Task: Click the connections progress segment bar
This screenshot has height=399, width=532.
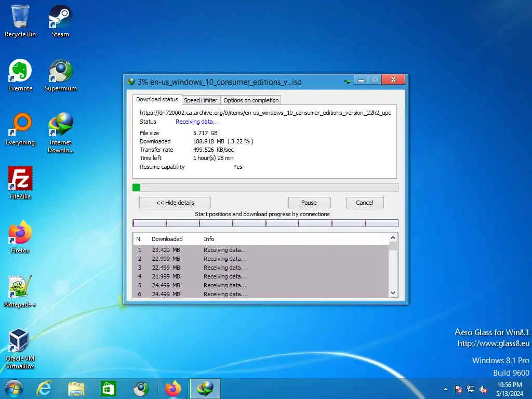Action: (x=265, y=223)
